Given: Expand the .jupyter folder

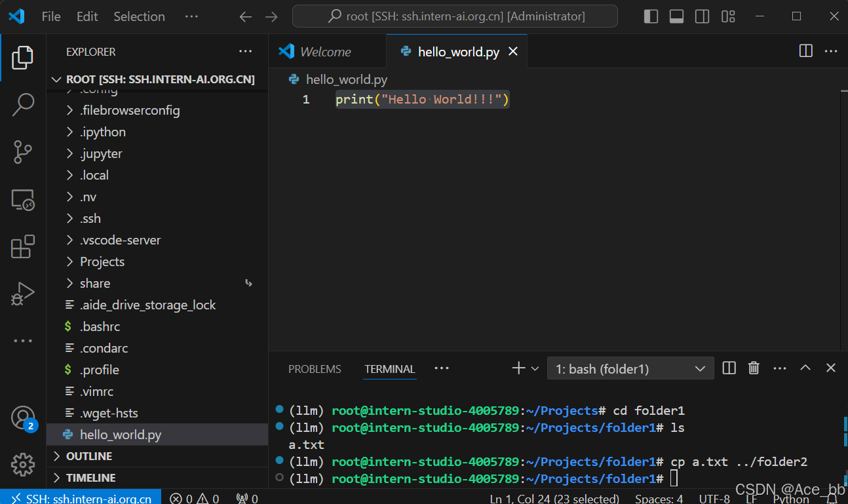Looking at the screenshot, I should point(157,153).
